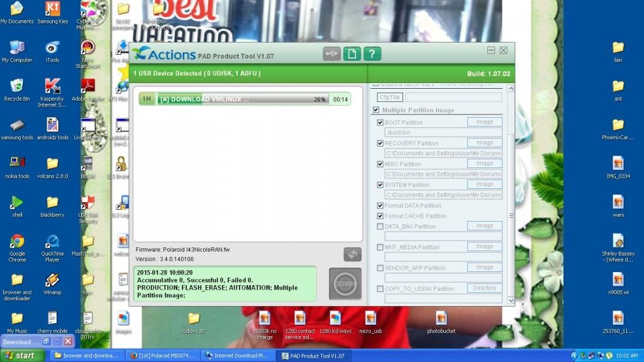
Task: Open firmware file with the document icon
Action: coord(352,54)
